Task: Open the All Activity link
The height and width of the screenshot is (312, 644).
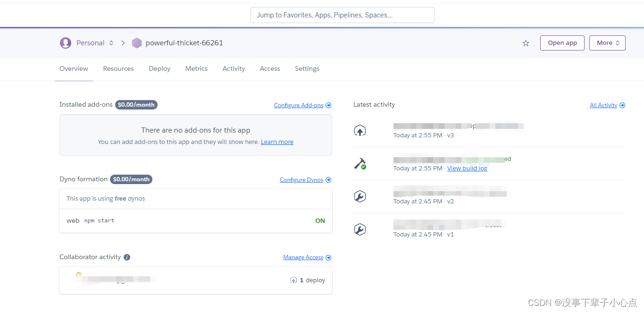Action: tap(603, 105)
